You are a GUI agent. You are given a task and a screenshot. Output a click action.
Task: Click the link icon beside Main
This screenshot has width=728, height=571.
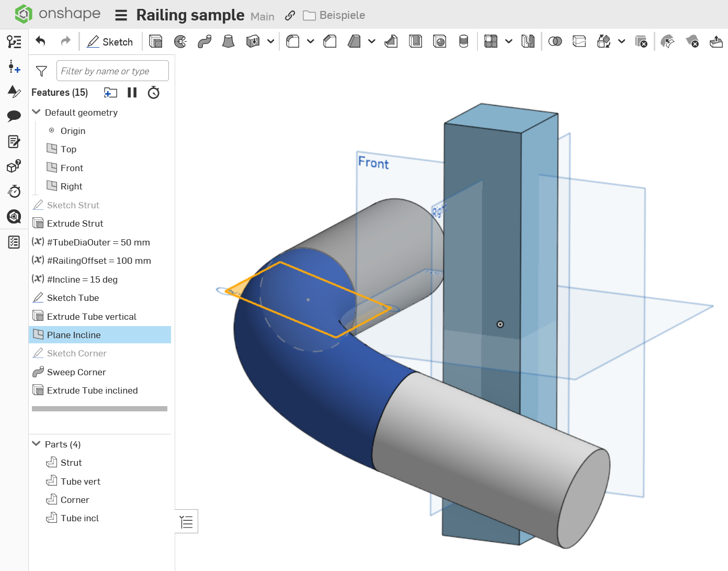coord(290,16)
